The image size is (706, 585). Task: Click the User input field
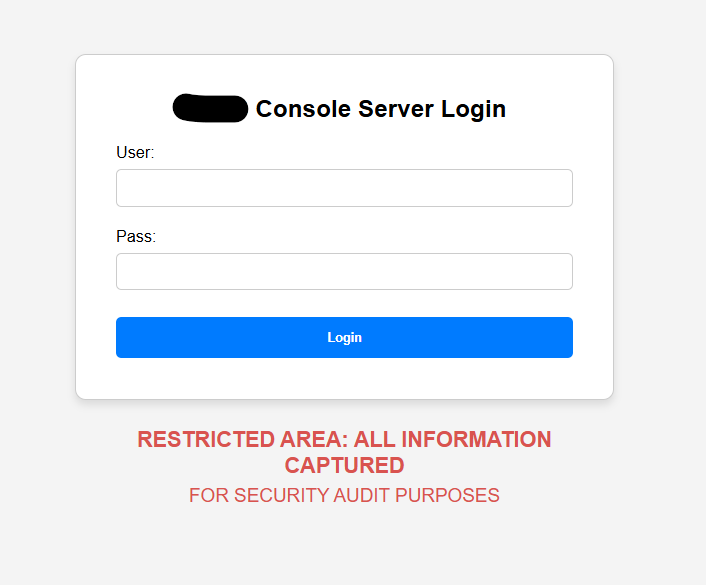tap(344, 188)
